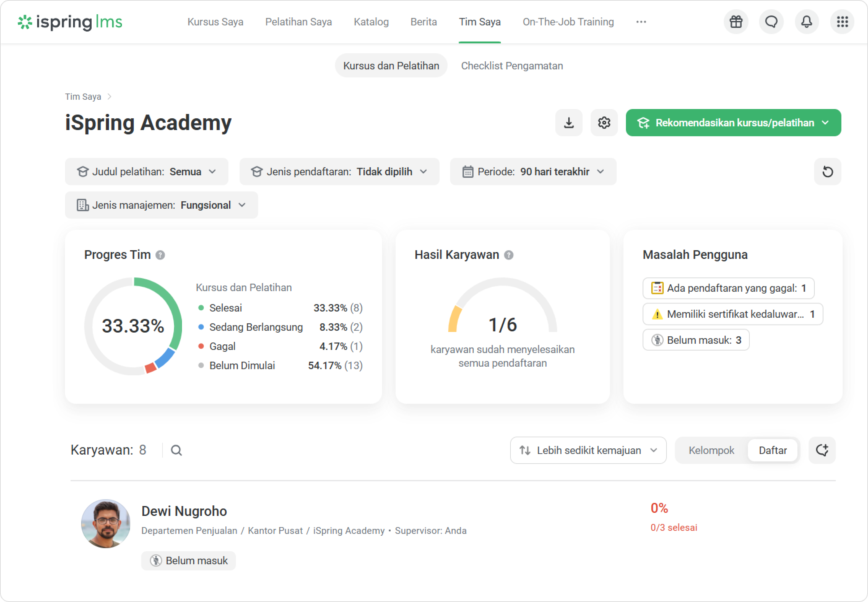The width and height of the screenshot is (868, 602).
Task: Switch to Checklist Pengamatan tab
Action: tap(512, 66)
